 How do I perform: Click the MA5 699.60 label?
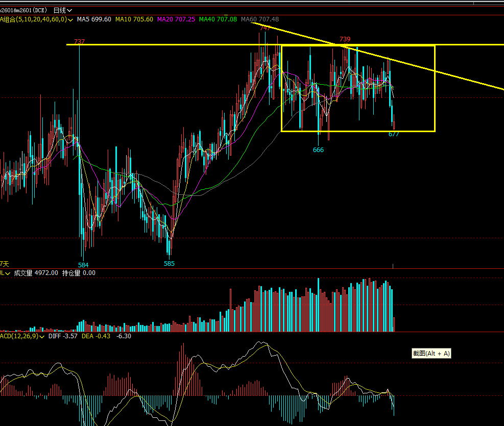tap(94, 19)
